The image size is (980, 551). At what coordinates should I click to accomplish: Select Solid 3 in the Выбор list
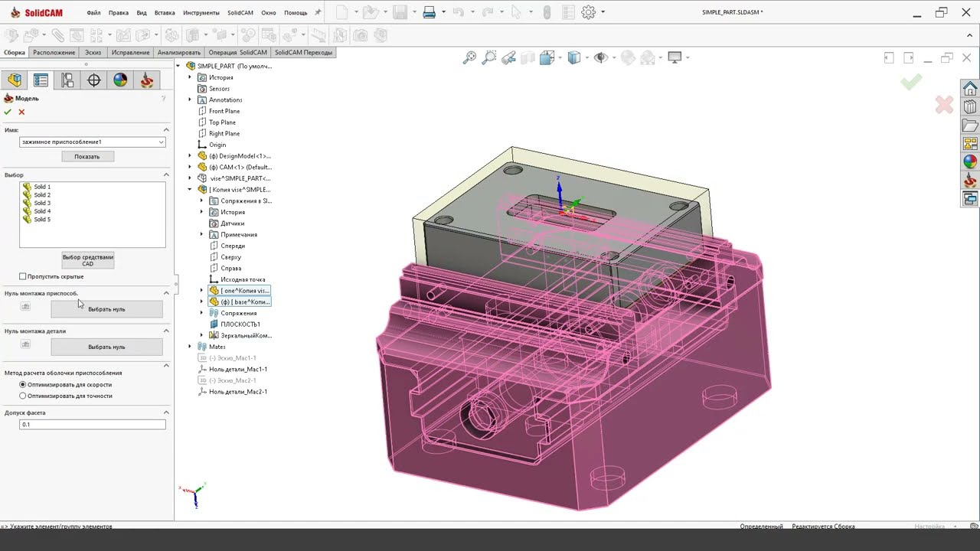(42, 203)
